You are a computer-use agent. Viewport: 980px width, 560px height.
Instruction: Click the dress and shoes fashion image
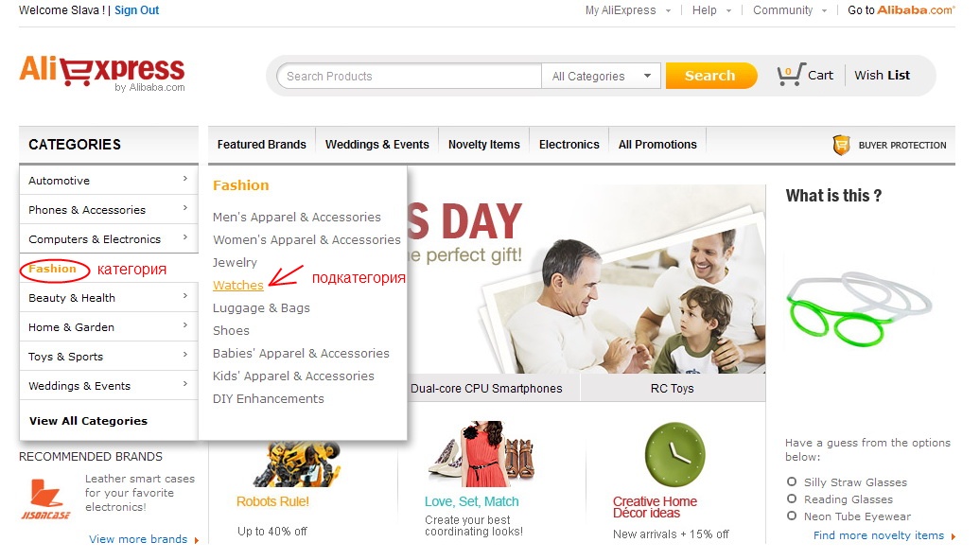481,454
